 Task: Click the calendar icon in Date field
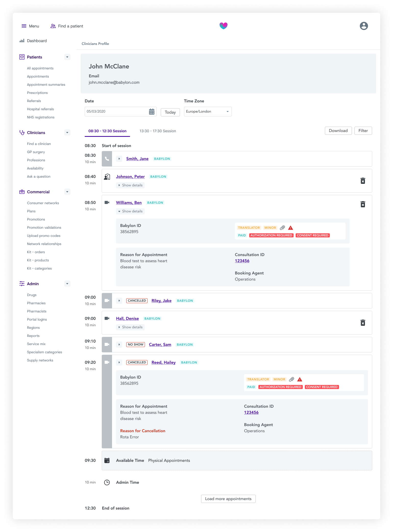152,112
